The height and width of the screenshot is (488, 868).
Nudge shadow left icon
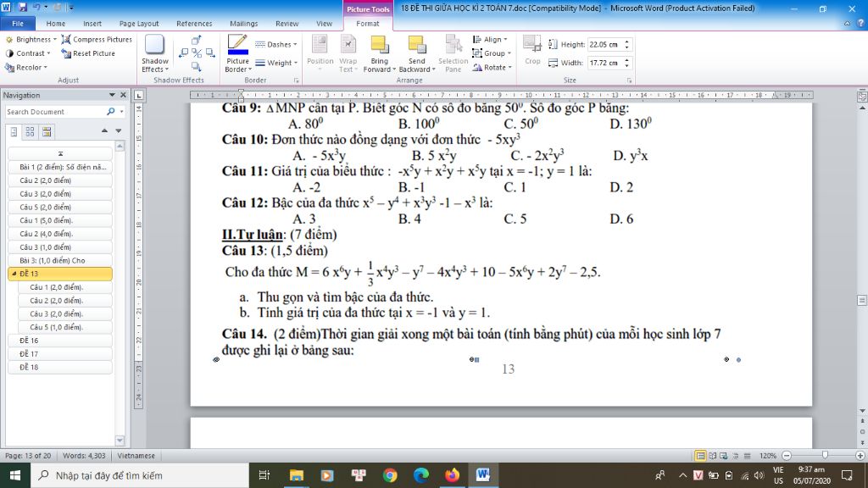click(184, 53)
